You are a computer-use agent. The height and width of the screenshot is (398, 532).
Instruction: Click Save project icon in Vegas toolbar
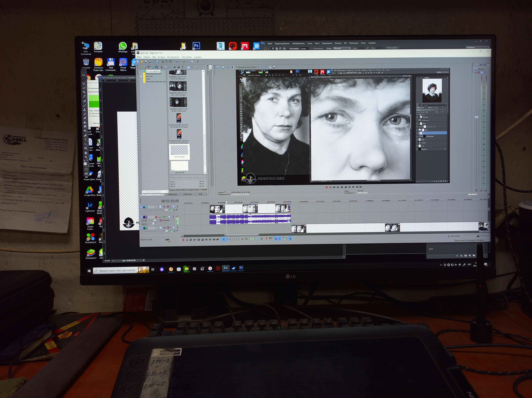146,62
